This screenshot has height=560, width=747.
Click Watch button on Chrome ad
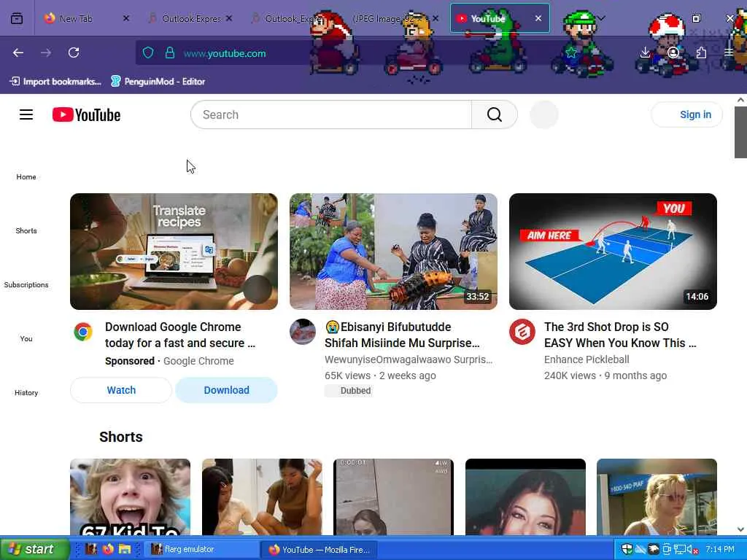point(121,390)
